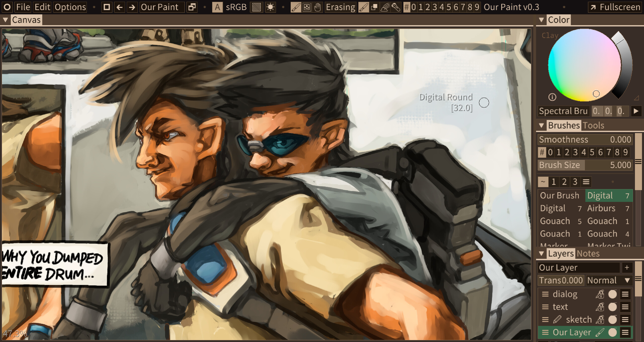Collapse the Canvas panel triangle
This screenshot has width=644, height=342.
point(5,20)
